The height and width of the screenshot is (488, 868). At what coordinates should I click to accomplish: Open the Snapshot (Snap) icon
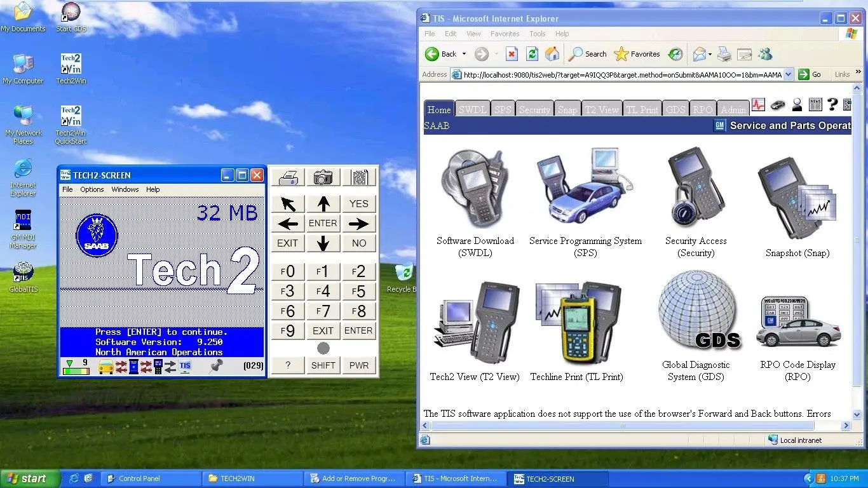[797, 198]
